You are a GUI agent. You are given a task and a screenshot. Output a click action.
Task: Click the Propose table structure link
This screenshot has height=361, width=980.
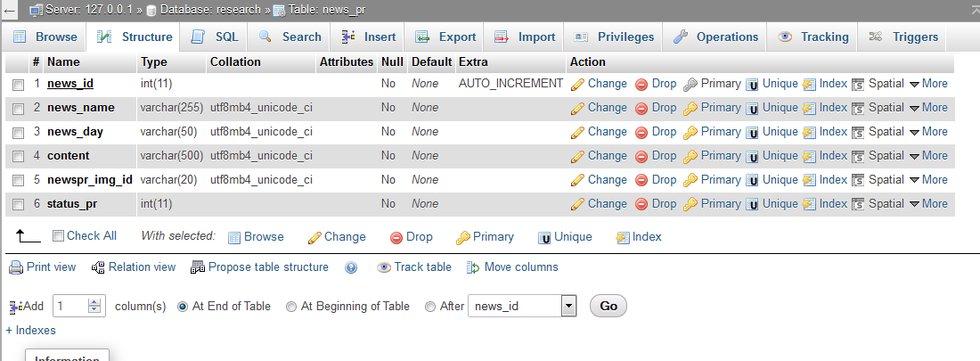coord(267,267)
